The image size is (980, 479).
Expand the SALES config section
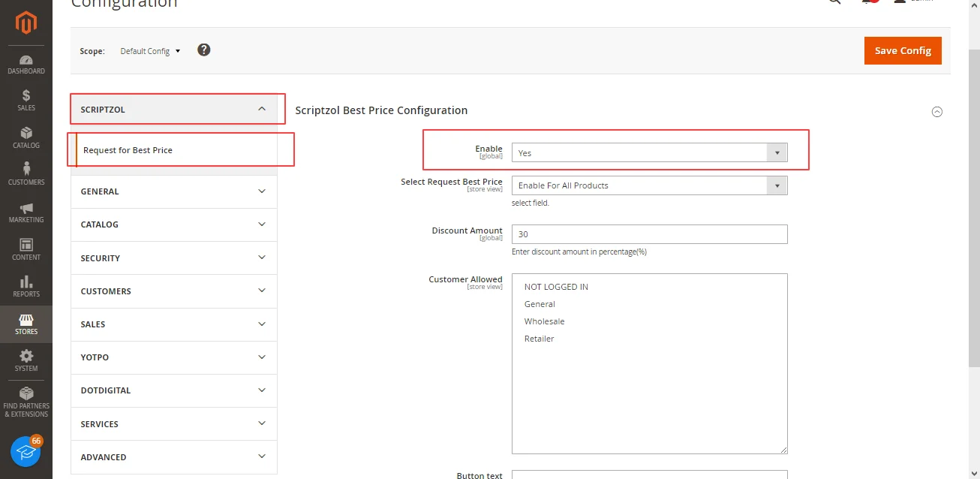tap(174, 324)
